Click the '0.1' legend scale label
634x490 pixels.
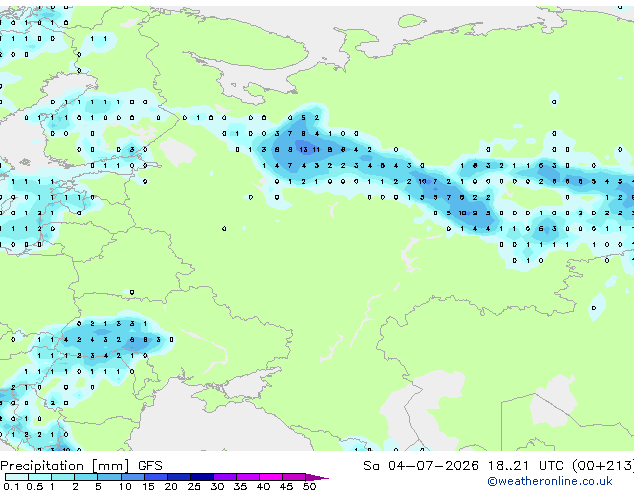pos(11,486)
